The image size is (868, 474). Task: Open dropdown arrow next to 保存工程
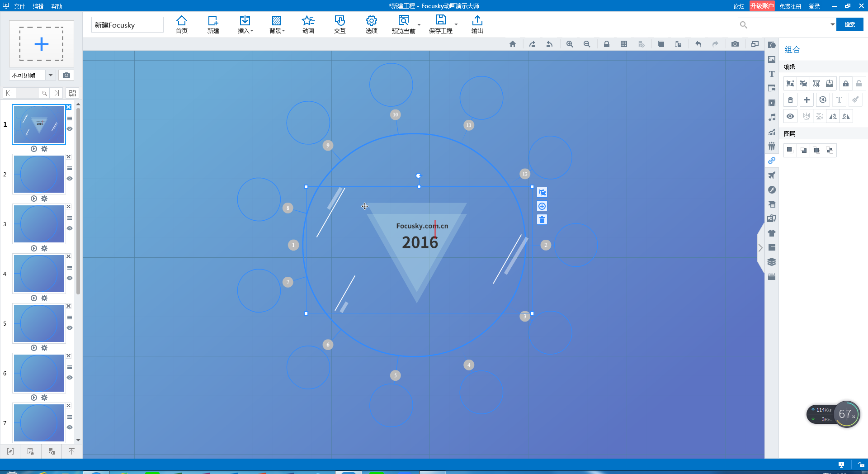coord(456,25)
